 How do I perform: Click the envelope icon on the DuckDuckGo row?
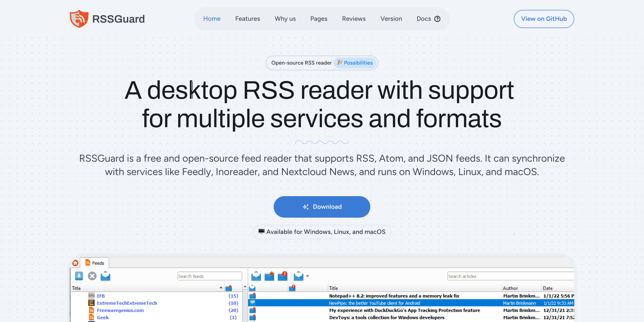pyautogui.click(x=253, y=310)
